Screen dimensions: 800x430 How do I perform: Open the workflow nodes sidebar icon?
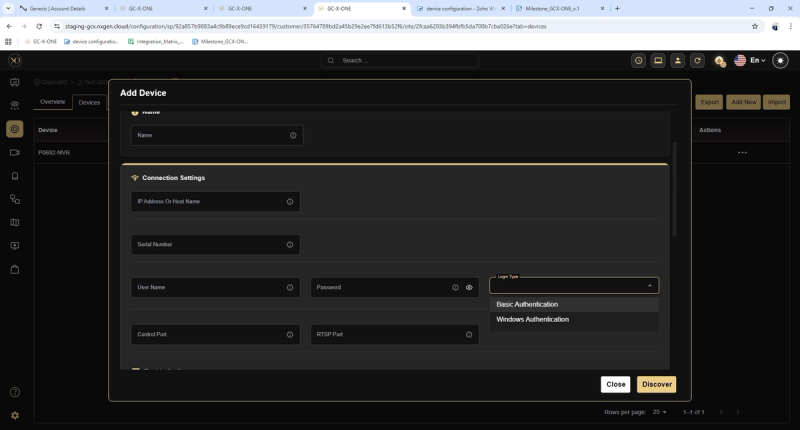pos(15,199)
